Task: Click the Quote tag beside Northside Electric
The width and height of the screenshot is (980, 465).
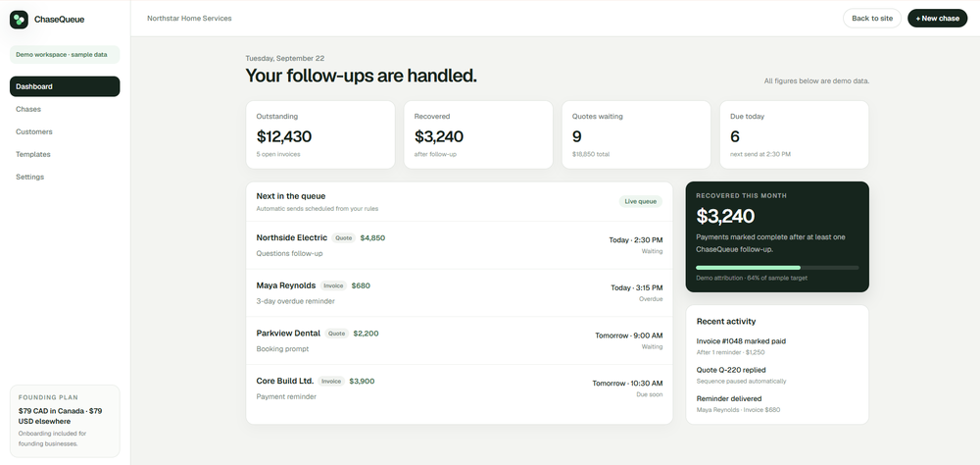Action: [x=344, y=237]
